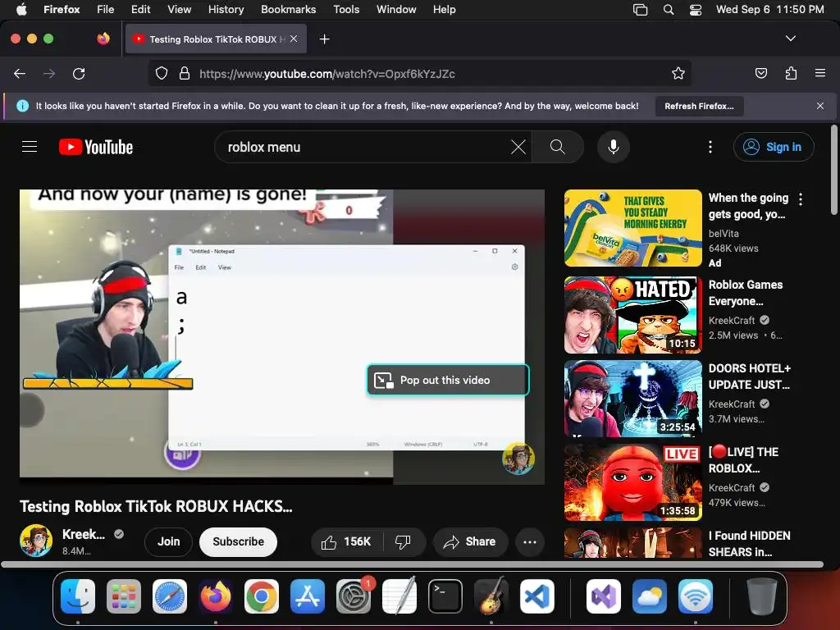Screen dimensions: 840x630
Task: Open Finder from the Dock
Action: click(78, 596)
